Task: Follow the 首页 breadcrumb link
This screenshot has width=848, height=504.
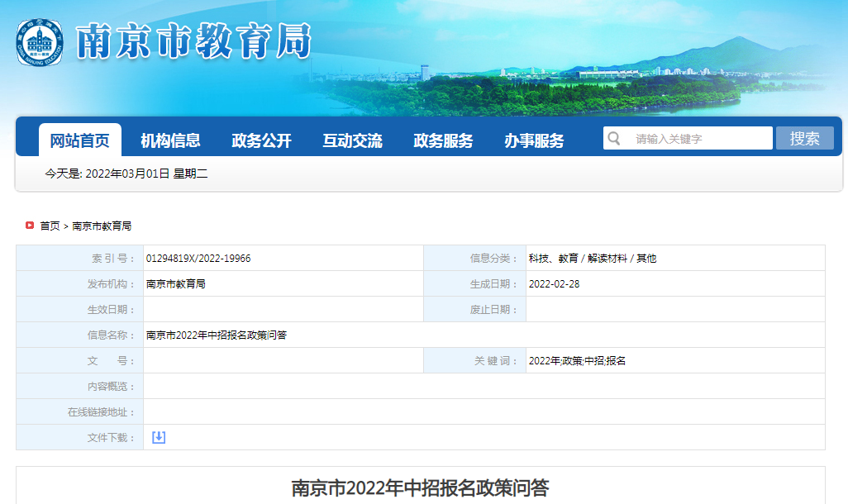Action: (50, 226)
